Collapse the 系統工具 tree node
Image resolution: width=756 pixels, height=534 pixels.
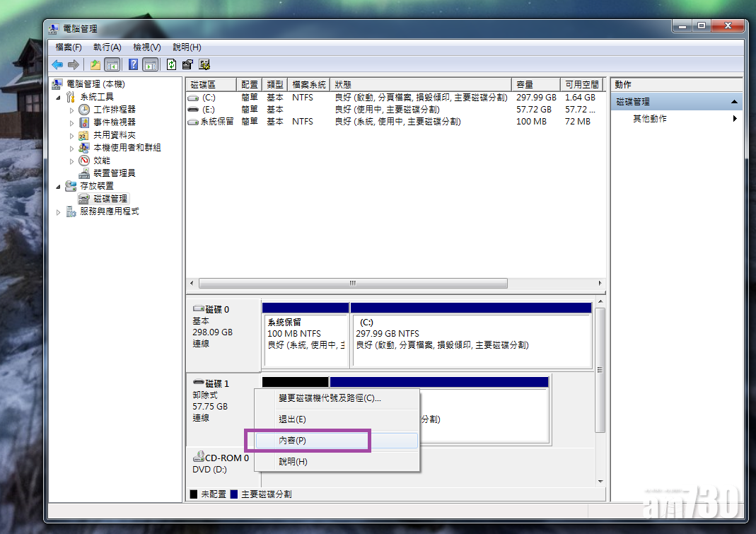[59, 97]
